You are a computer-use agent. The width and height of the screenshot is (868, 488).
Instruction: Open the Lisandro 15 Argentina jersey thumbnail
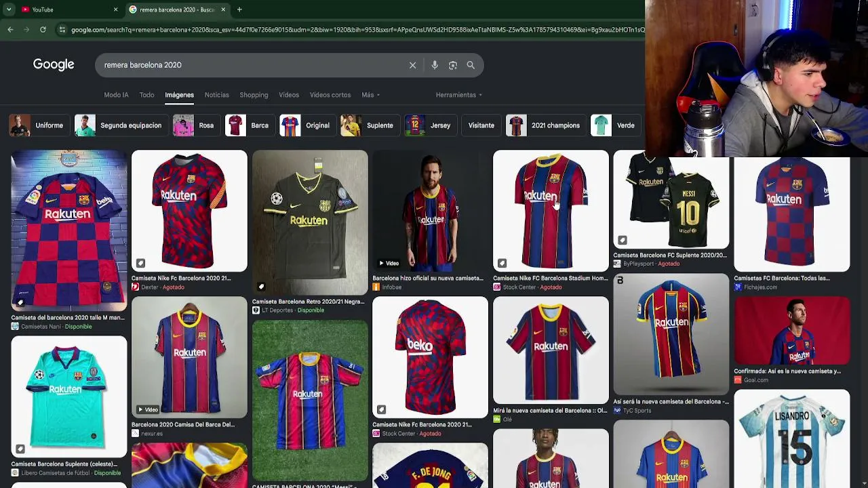click(x=791, y=439)
